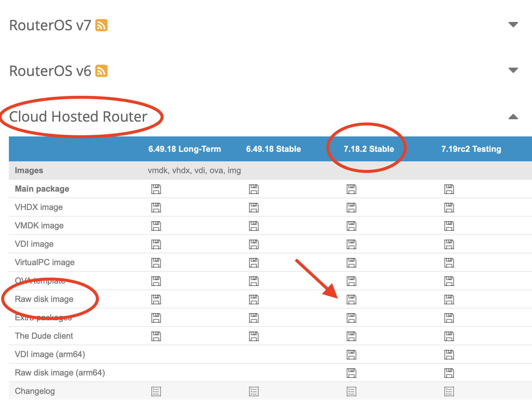Viewport: 532px width, 417px height.
Task: Download Extra packages for 6.49.18 Stable
Action: (254, 318)
